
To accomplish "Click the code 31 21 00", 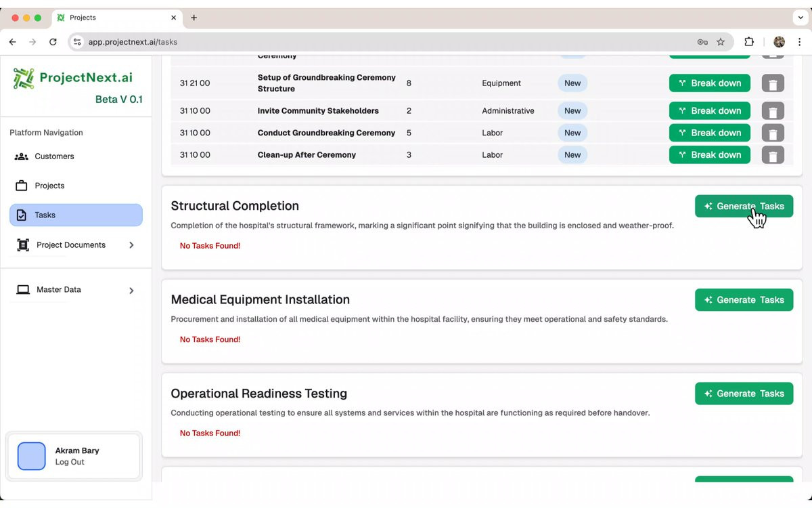I will point(195,83).
